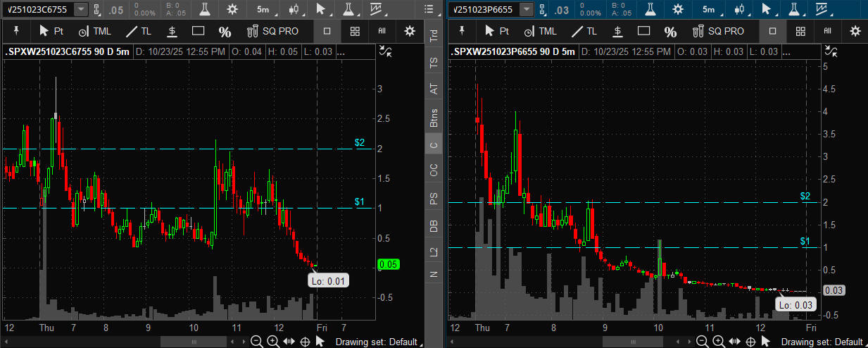Screen dimensions: 868x348
Task: Open Studies flask icon in left chart header
Action: coord(204,9)
